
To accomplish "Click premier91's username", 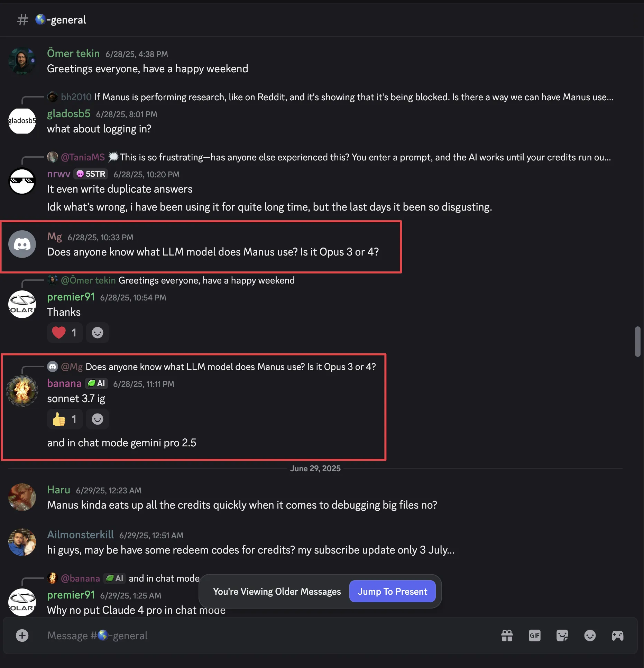I will coord(71,297).
